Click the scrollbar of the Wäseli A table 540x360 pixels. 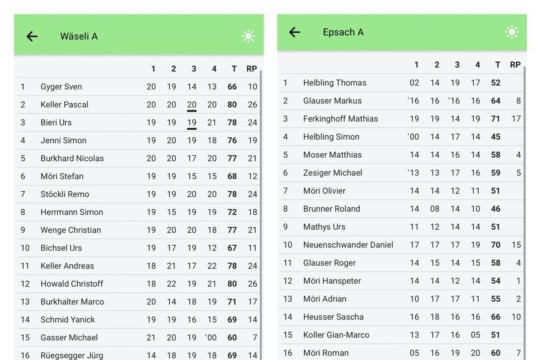[x=261, y=215]
